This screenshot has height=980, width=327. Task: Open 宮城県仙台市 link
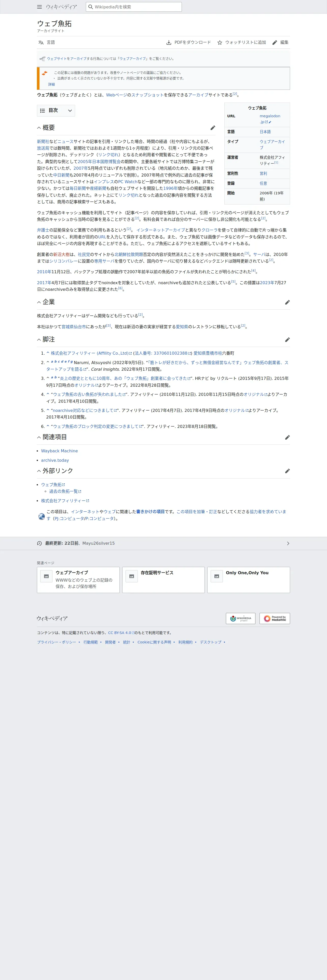pos(74,326)
